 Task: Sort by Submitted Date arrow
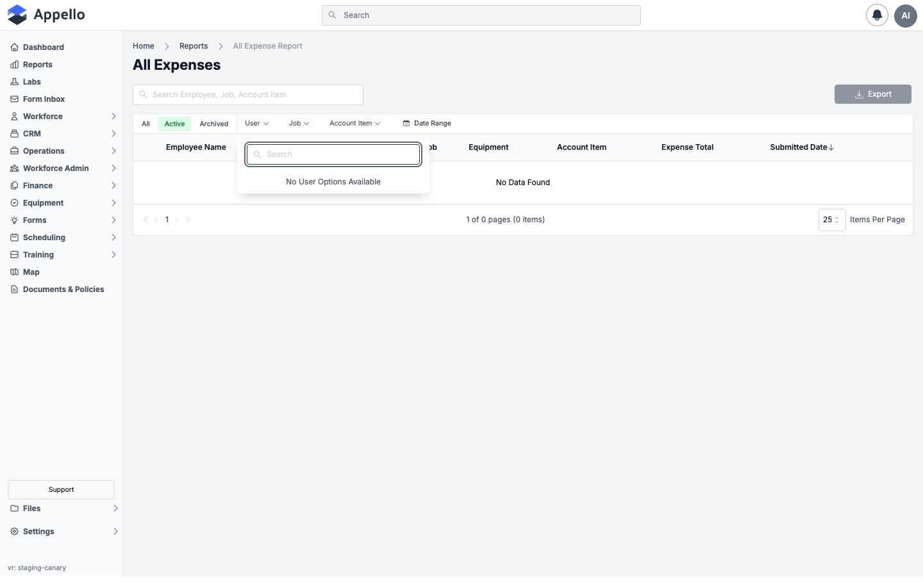(x=831, y=147)
